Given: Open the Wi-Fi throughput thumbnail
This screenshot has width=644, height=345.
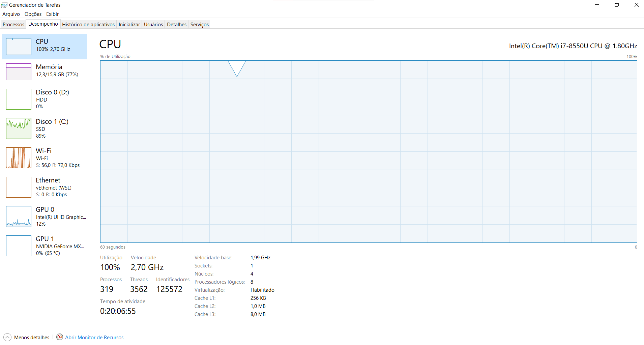Looking at the screenshot, I should click(x=19, y=158).
